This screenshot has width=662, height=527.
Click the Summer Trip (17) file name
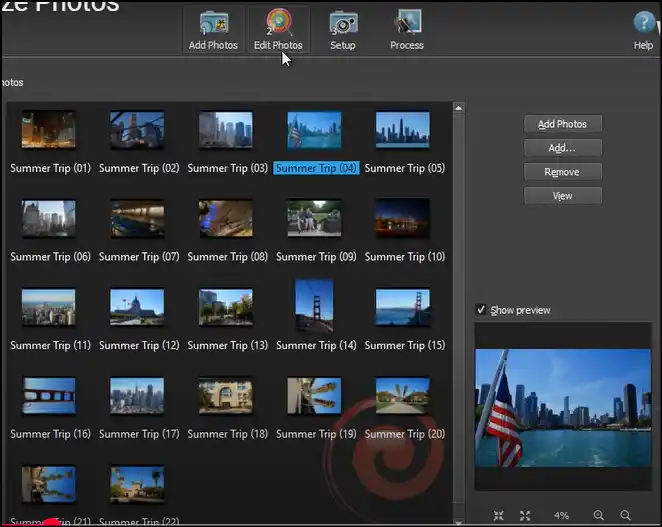pos(139,434)
